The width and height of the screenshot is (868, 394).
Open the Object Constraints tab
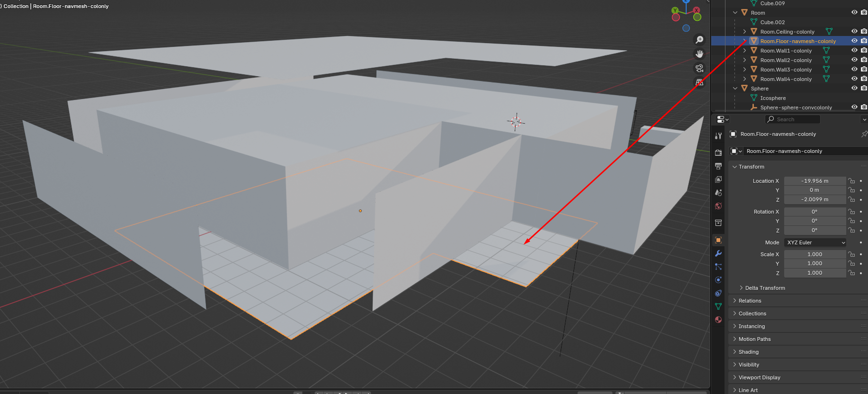(718, 293)
